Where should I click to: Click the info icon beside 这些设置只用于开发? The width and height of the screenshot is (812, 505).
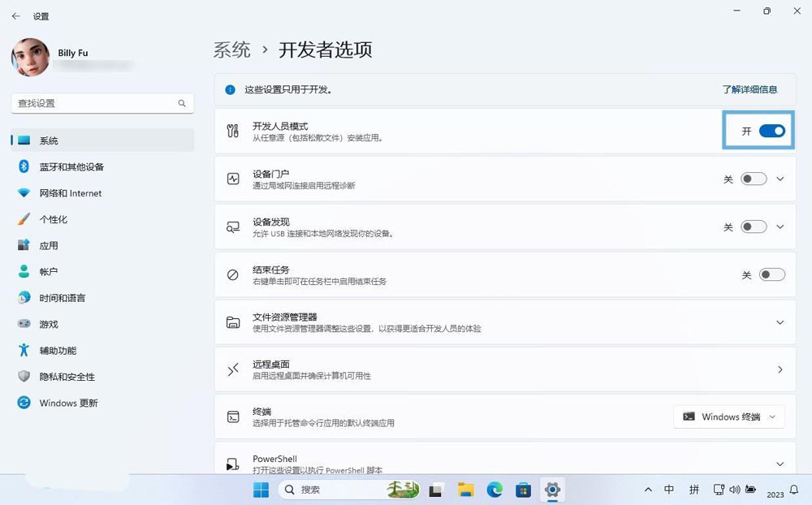point(231,89)
